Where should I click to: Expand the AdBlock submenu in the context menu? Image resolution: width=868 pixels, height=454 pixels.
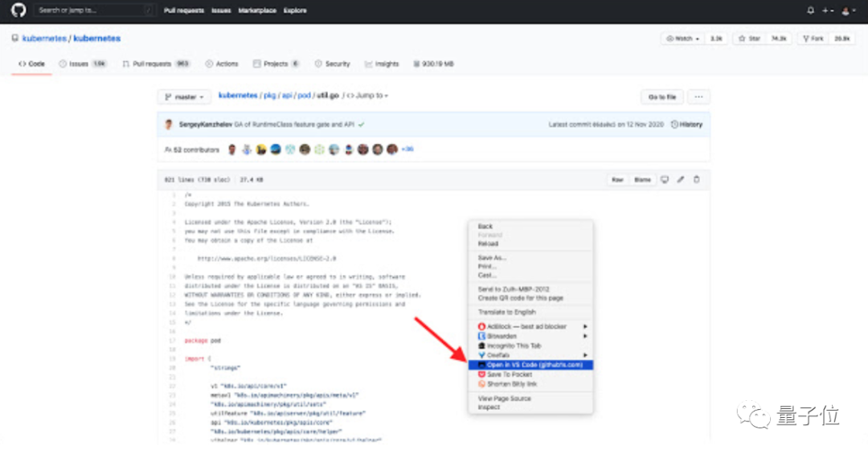[x=530, y=327]
